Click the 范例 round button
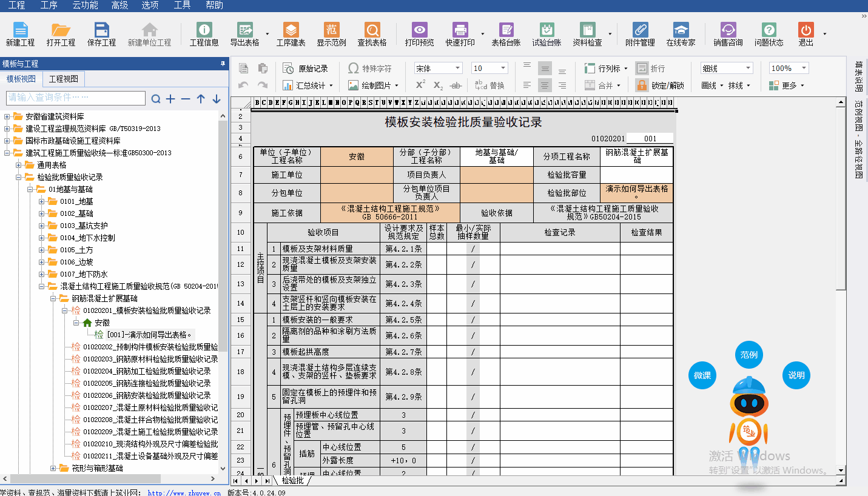This screenshot has height=496, width=868. point(749,355)
